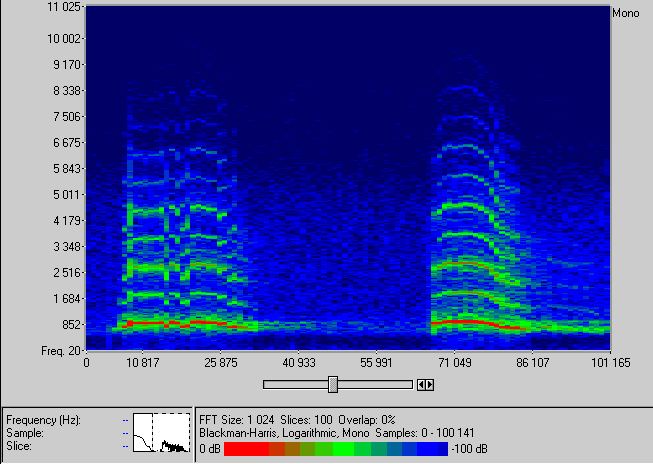
Task: Click the '71 049' sample axis label
Action: [455, 363]
